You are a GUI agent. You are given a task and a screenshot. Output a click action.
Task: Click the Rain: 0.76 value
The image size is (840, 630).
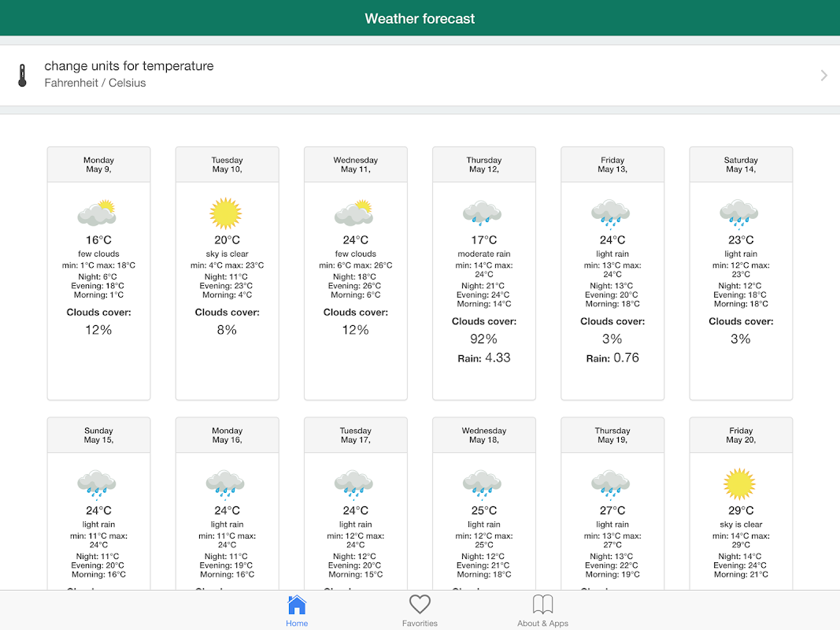pyautogui.click(x=612, y=358)
